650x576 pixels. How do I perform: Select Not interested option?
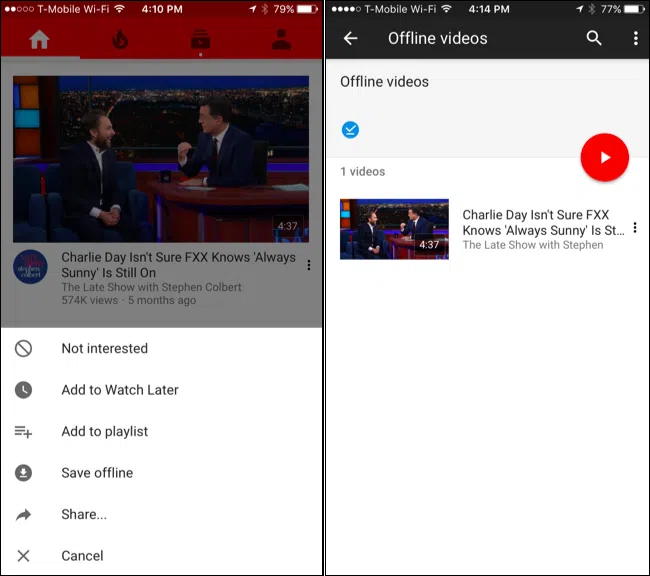tap(104, 348)
